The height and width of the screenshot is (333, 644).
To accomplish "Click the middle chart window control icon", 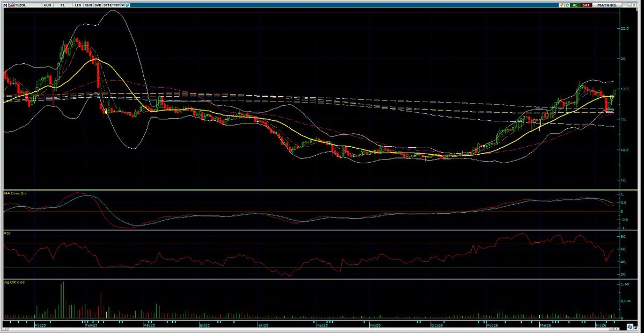I will pyautogui.click(x=629, y=5).
